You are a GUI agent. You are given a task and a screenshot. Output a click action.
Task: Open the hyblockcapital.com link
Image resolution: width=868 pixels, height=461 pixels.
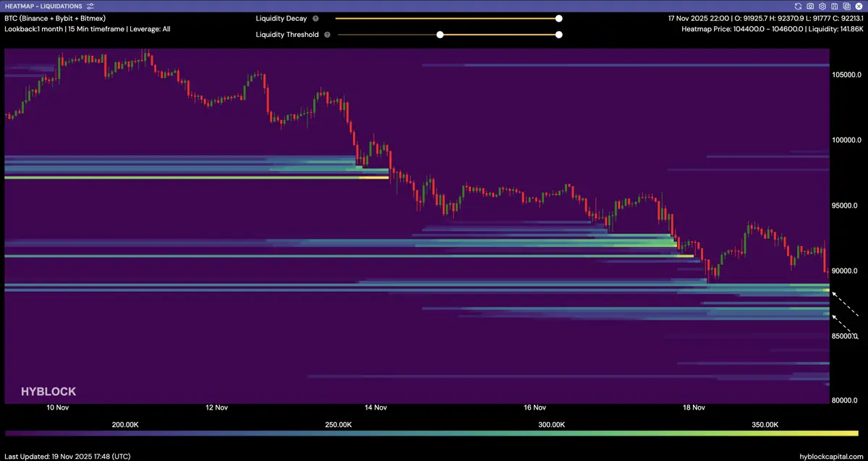click(x=831, y=456)
